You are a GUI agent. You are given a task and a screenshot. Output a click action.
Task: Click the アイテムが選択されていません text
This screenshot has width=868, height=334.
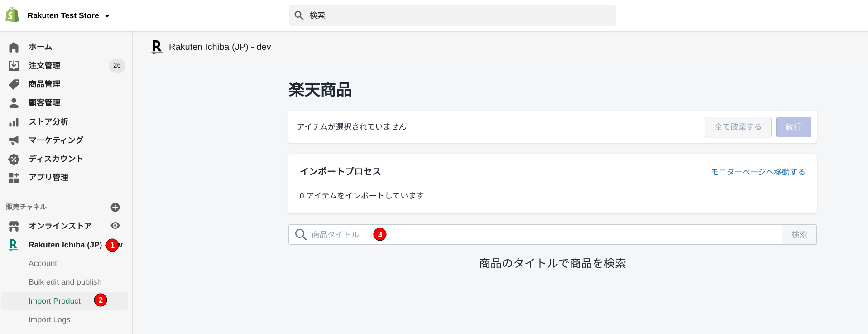[x=352, y=127]
